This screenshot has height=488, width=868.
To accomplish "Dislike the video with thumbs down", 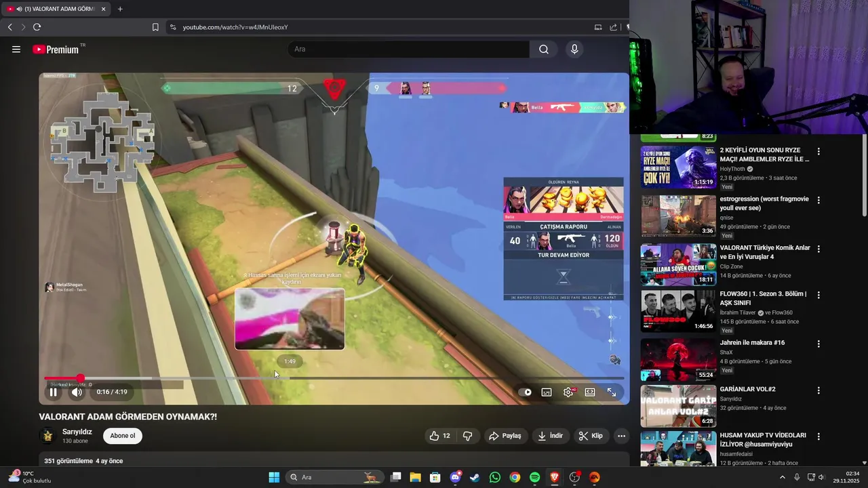I will click(x=467, y=436).
